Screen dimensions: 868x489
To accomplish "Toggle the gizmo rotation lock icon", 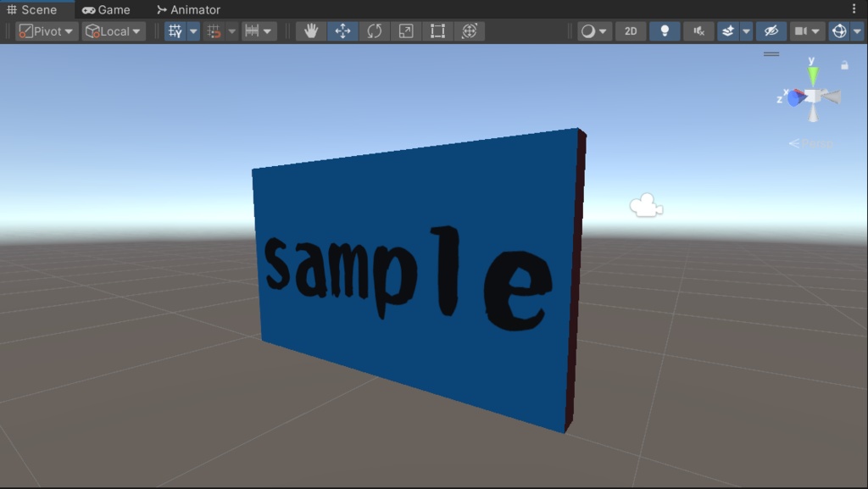I will [844, 65].
